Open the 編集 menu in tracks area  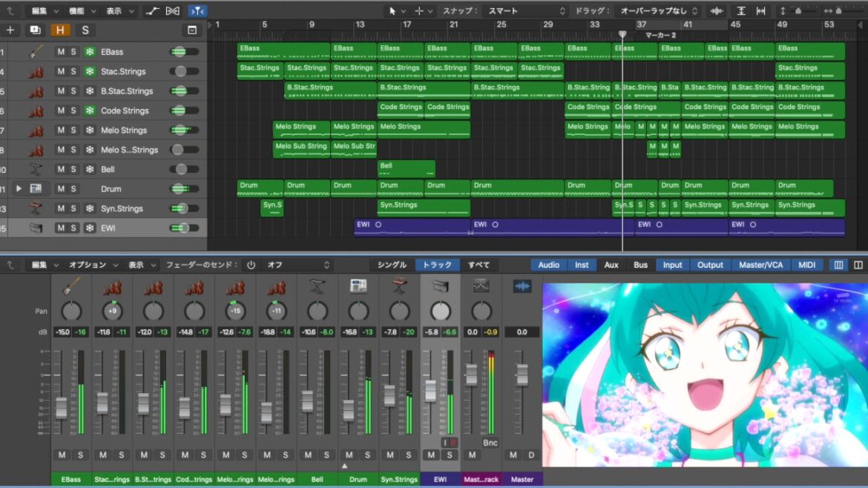tap(43, 11)
